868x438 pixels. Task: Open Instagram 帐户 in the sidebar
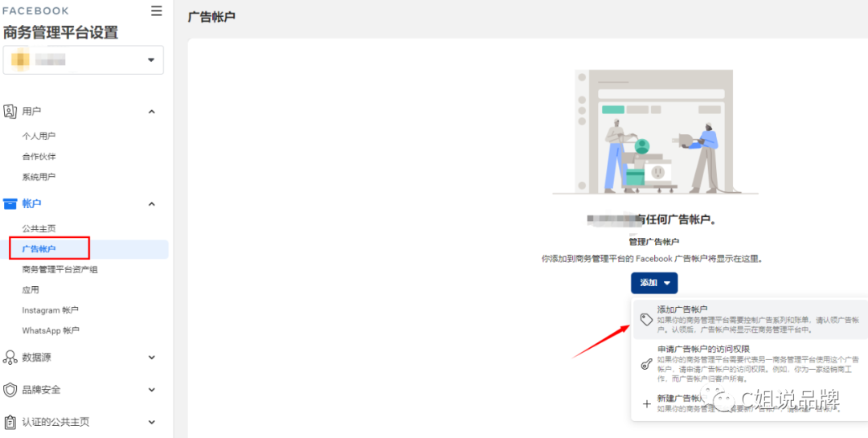pyautogui.click(x=51, y=311)
